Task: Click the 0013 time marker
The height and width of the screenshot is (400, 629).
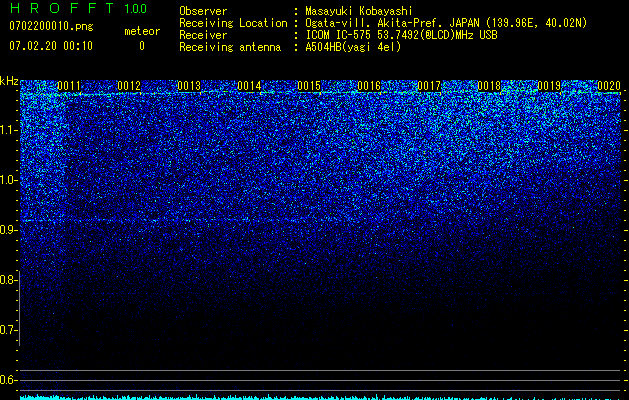Action: tap(189, 86)
